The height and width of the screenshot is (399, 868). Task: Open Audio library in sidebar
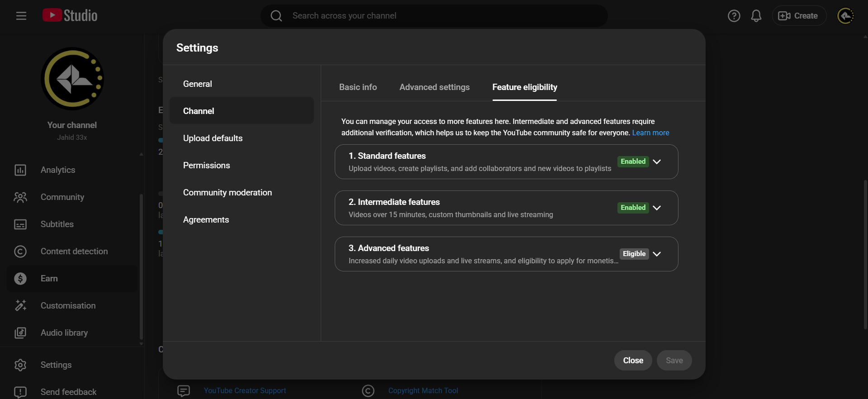point(64,333)
